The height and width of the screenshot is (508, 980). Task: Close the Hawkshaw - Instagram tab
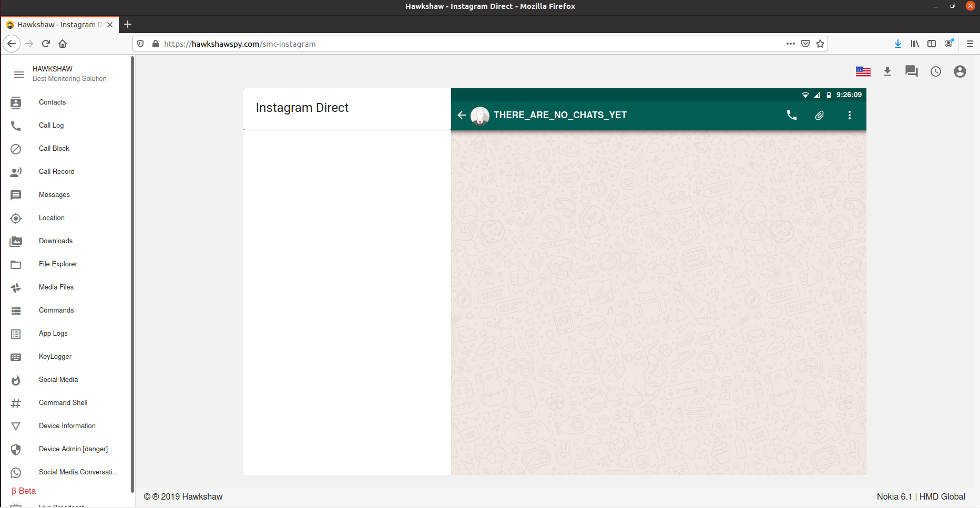[110, 25]
